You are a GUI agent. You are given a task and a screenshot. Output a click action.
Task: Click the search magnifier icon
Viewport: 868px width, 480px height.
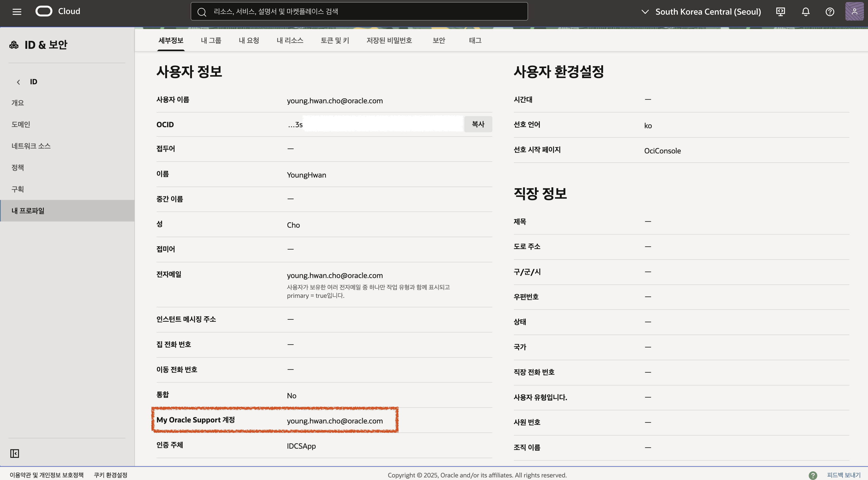pos(202,12)
